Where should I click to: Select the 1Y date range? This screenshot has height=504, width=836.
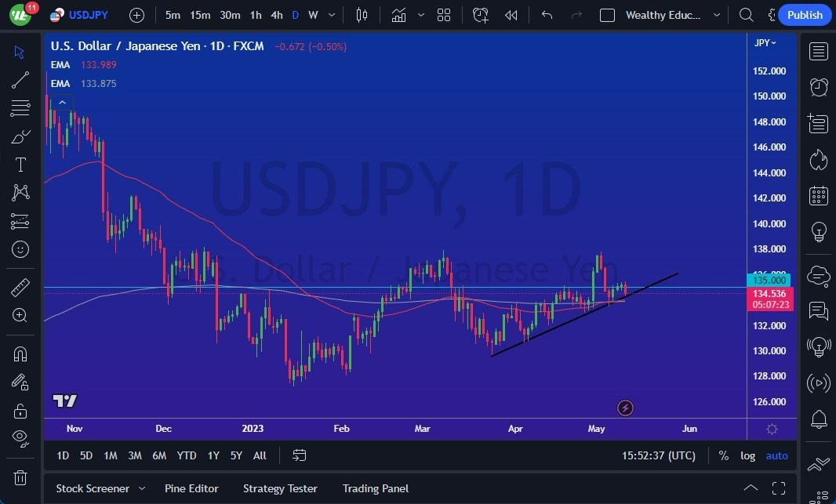click(213, 455)
